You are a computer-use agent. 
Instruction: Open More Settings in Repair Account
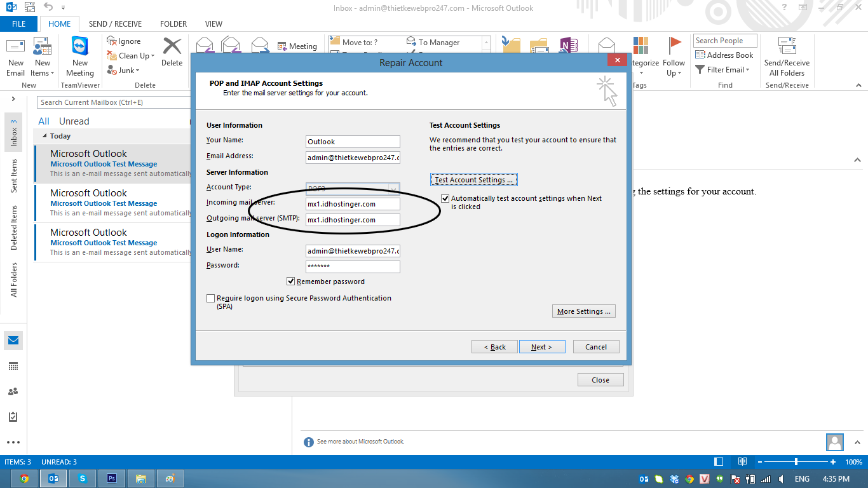(x=584, y=311)
